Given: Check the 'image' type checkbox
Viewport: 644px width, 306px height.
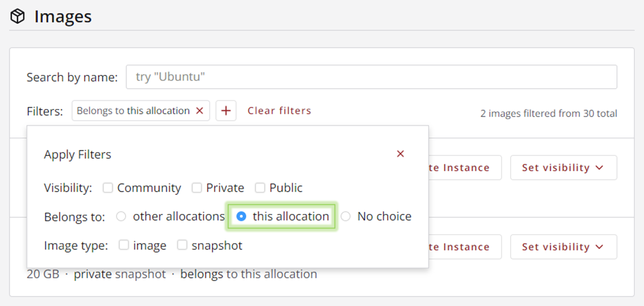Looking at the screenshot, I should pos(124,245).
